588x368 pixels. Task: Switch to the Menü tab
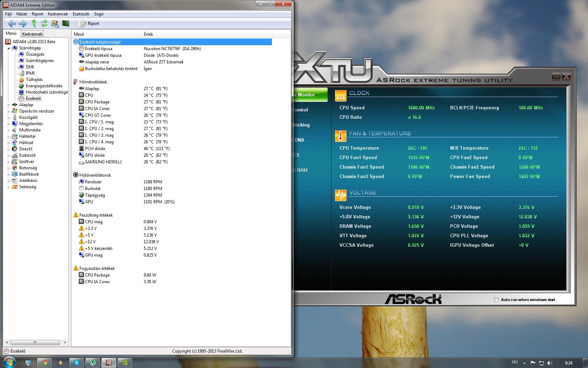click(11, 33)
